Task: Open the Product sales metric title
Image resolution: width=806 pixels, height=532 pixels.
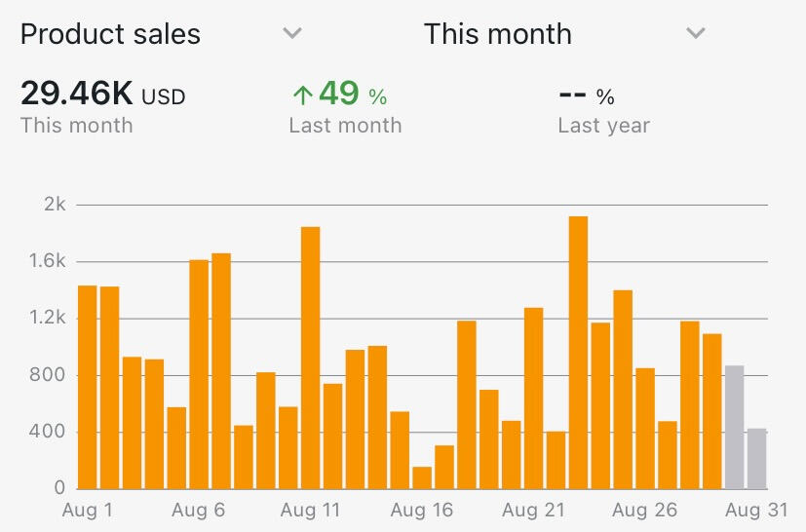Action: (110, 34)
